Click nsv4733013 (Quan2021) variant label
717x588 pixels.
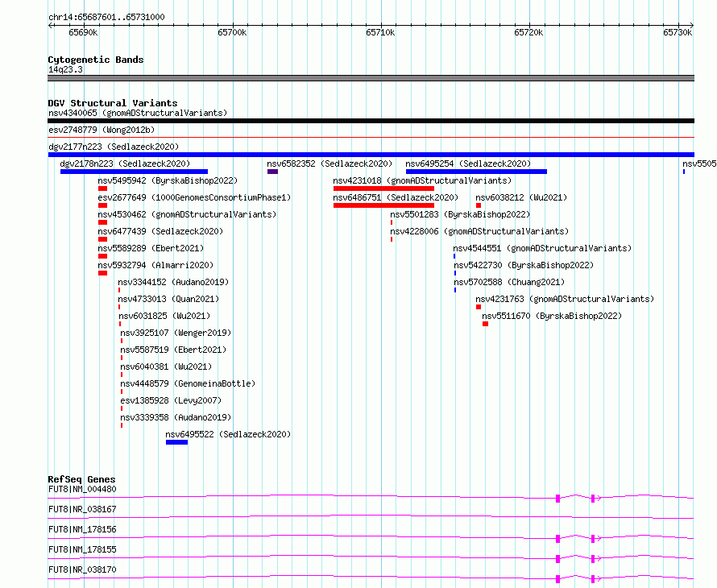168,299
